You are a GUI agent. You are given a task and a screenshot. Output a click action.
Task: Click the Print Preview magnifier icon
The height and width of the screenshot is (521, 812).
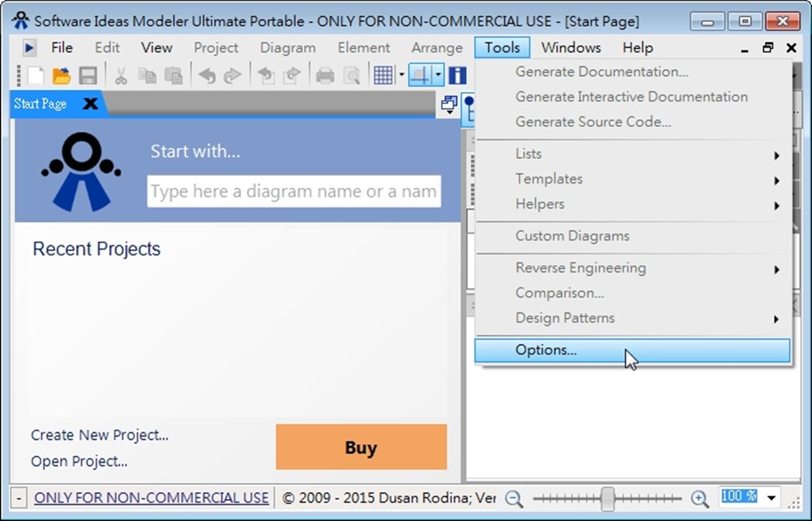coord(352,75)
